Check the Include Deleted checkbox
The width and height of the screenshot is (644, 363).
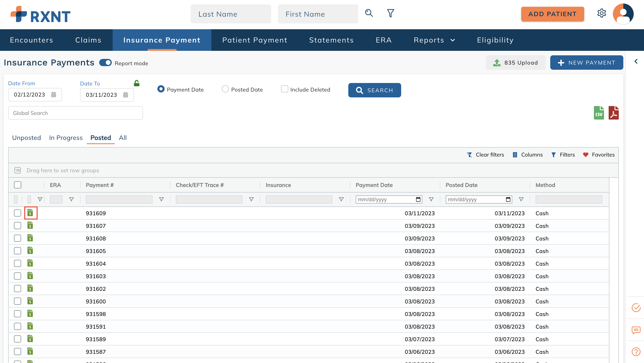(x=284, y=89)
